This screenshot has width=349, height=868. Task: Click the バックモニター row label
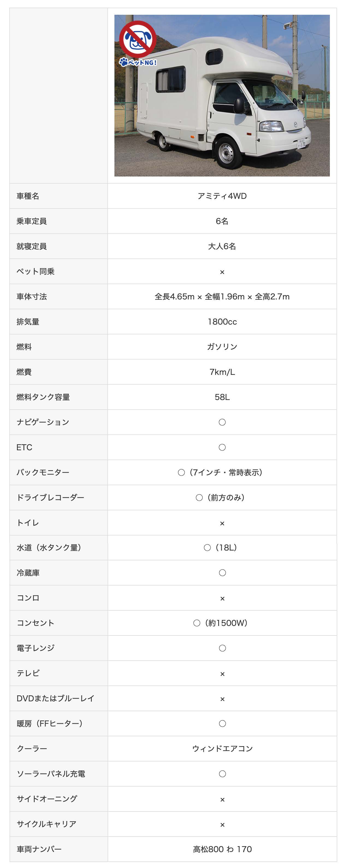[x=43, y=472]
